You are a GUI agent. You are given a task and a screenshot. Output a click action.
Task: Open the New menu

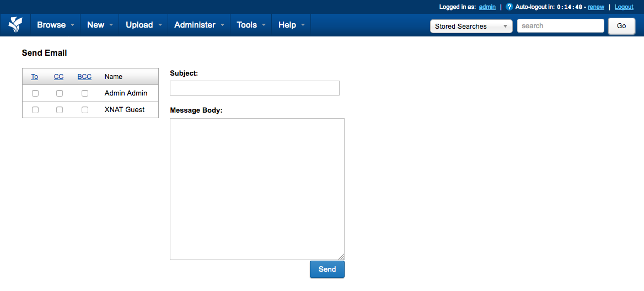point(100,25)
